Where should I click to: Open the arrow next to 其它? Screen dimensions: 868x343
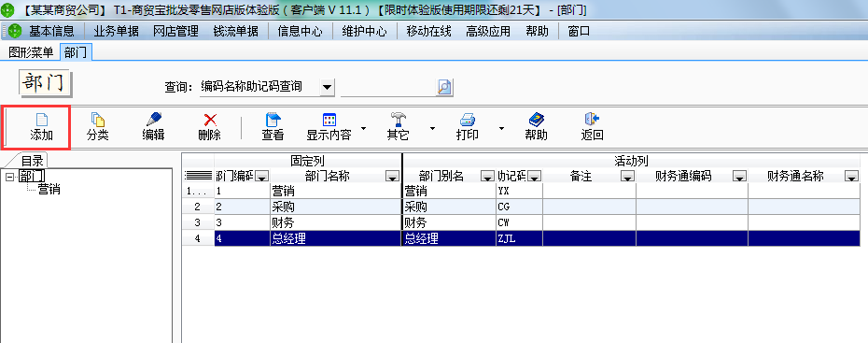[432, 129]
